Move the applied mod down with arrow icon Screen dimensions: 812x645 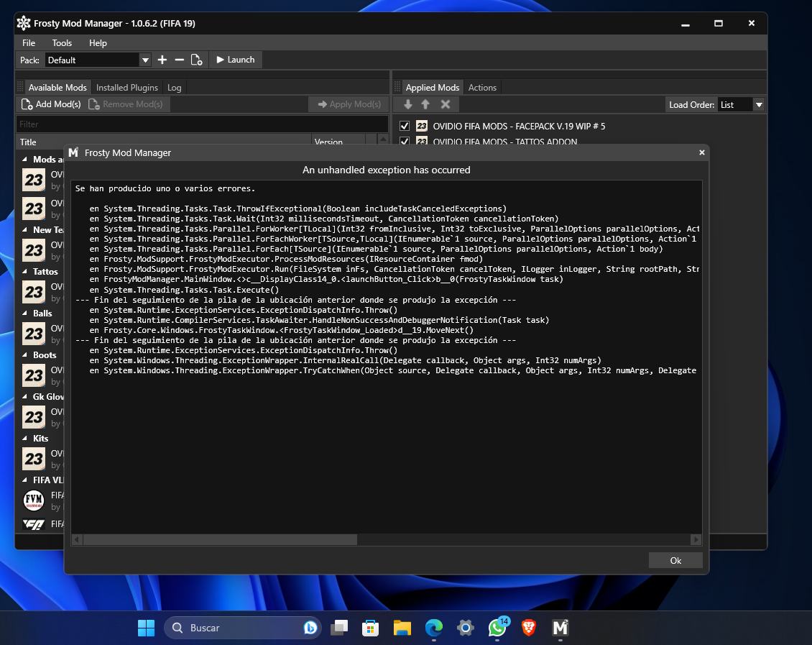click(x=408, y=105)
